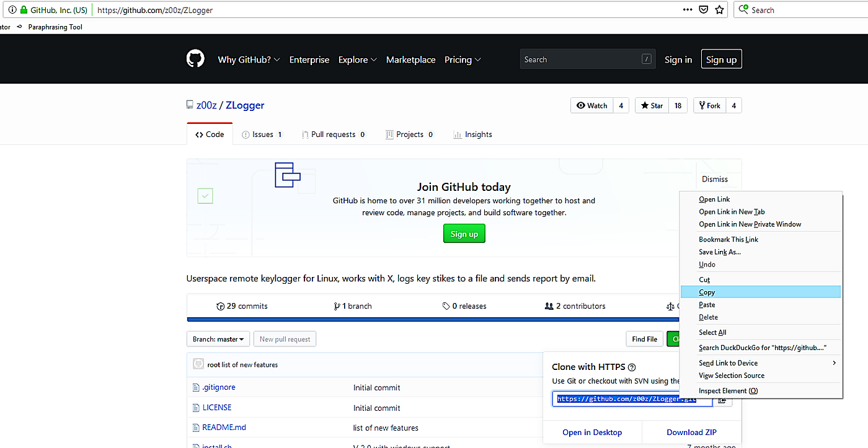
Task: Click the GitHub octocat logo
Action: click(x=195, y=59)
